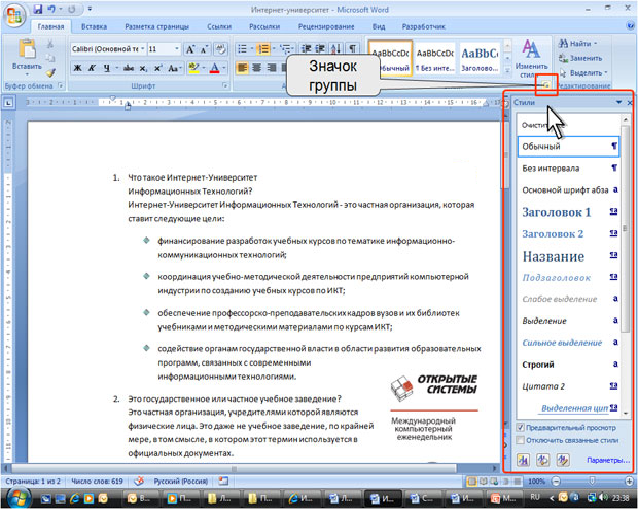The image size is (640, 512).
Task: Center align the paragraph
Action: pos(257,67)
